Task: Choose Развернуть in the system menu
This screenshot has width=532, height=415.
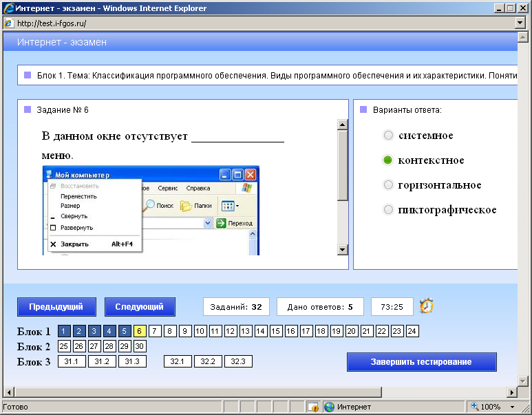Action: (x=76, y=228)
